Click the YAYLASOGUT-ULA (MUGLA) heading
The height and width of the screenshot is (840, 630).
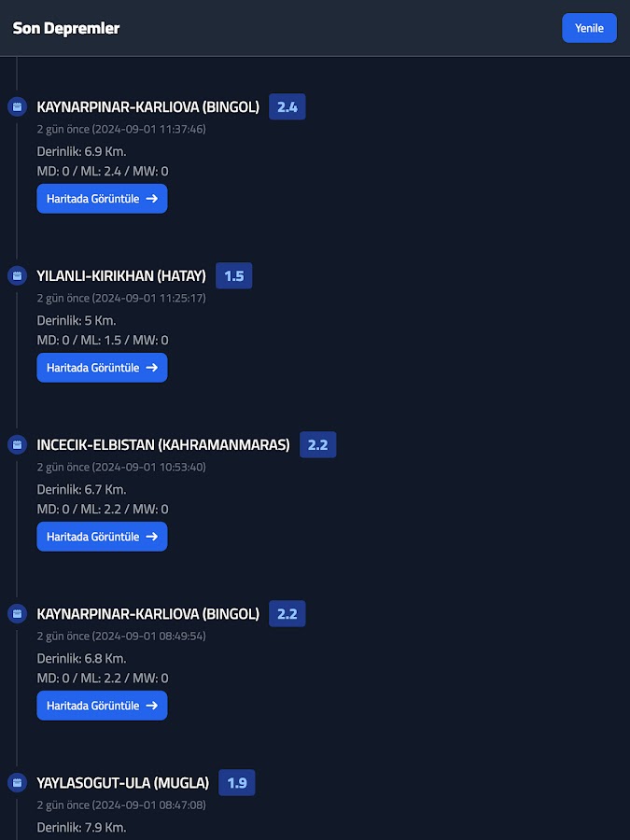click(123, 782)
